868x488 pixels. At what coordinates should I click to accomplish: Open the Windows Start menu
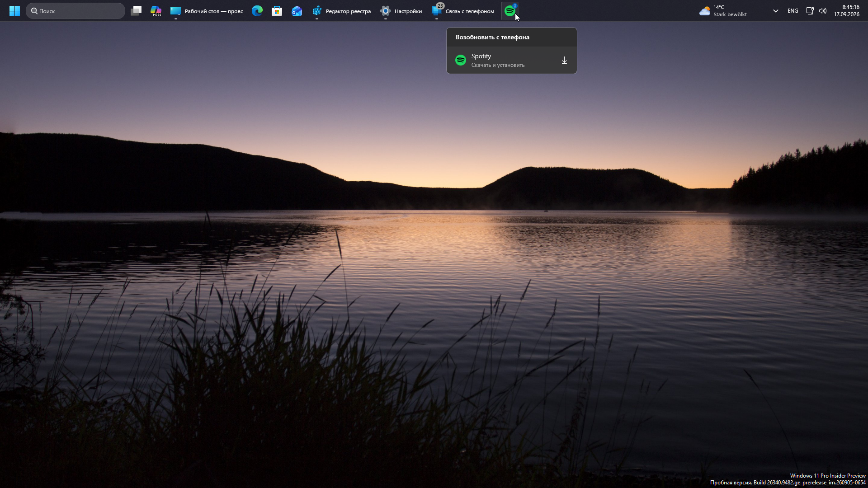[14, 11]
